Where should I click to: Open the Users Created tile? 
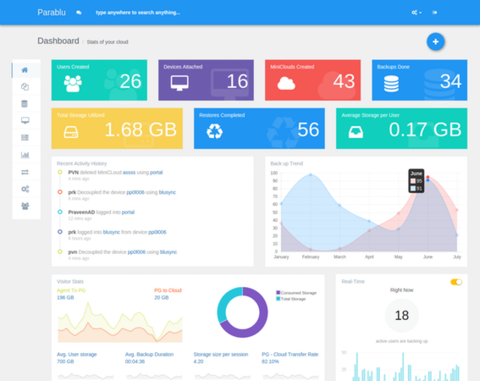(99, 80)
